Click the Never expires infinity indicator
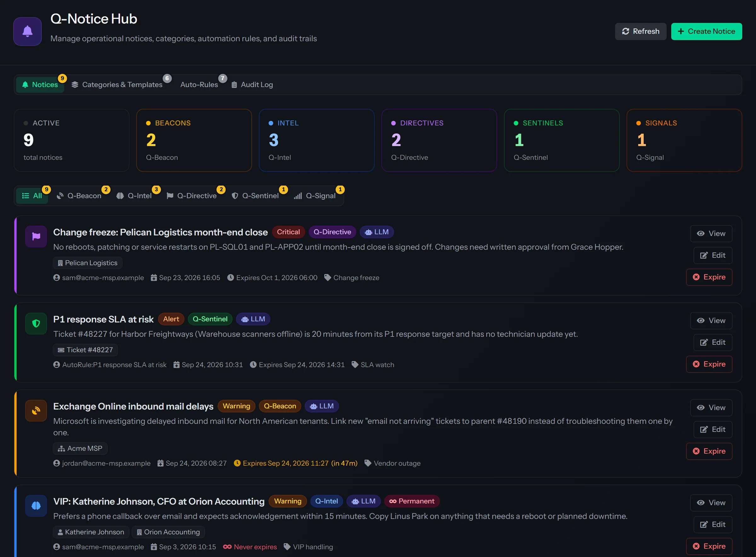The image size is (756, 557). (250, 547)
